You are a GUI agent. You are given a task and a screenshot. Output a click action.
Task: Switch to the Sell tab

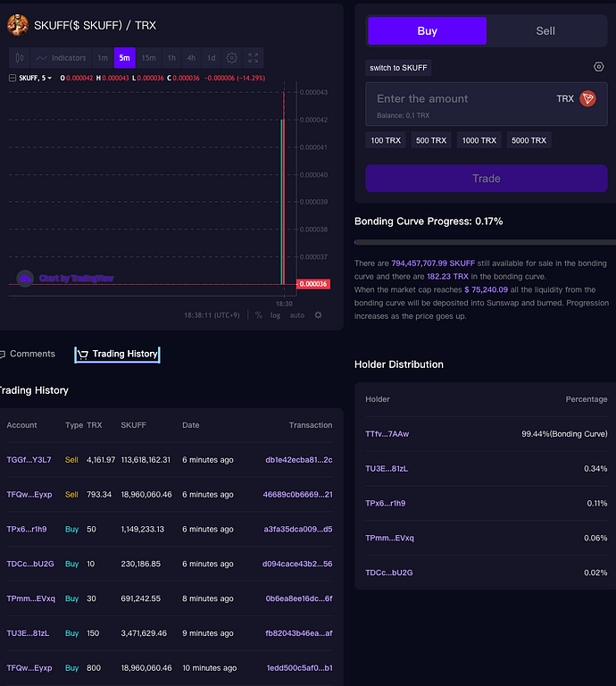(545, 30)
